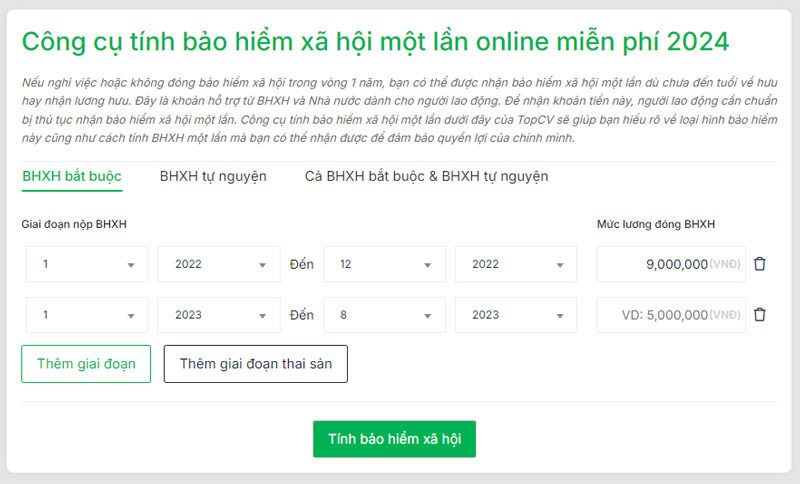
Task: Click Thêm giai đoạn button
Action: pos(86,364)
